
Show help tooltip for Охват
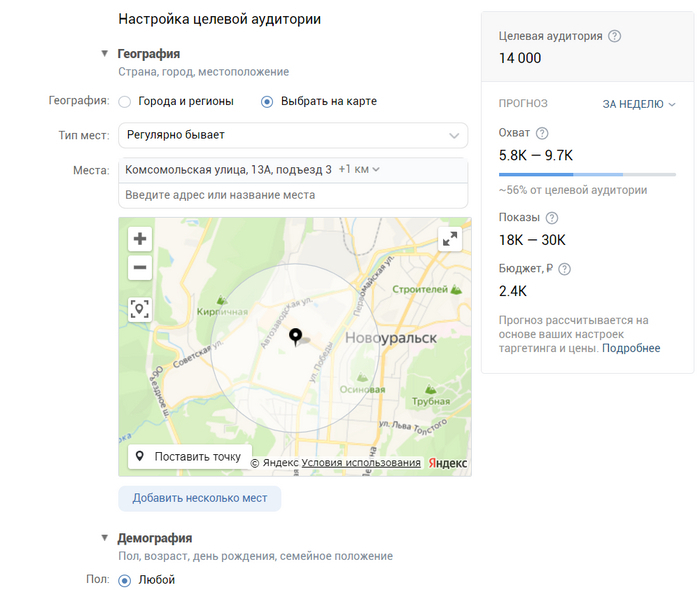pos(542,133)
